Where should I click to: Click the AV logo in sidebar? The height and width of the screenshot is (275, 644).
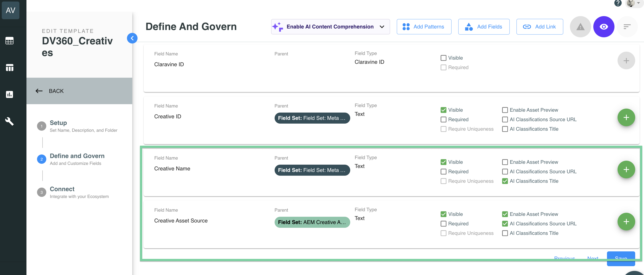11,10
